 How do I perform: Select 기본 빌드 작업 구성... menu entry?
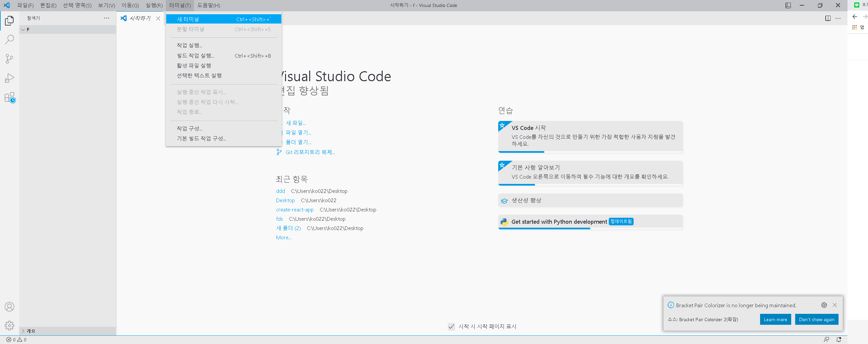[224, 138]
